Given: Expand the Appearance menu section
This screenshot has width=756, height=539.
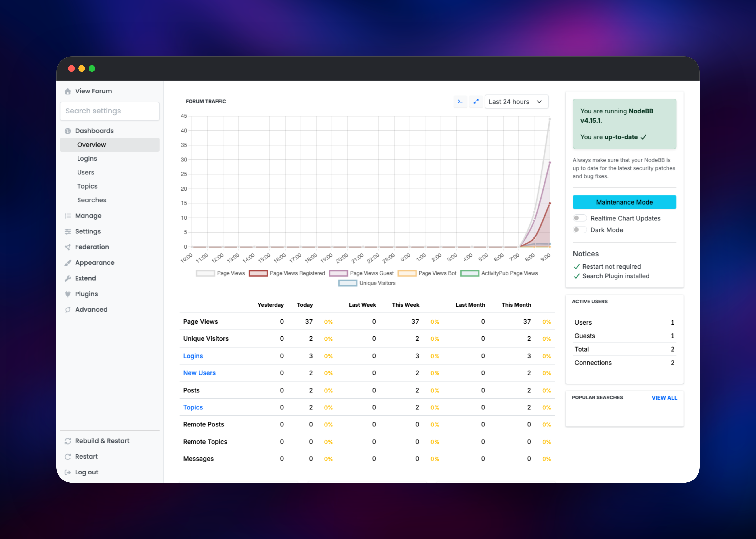Looking at the screenshot, I should coord(109,263).
